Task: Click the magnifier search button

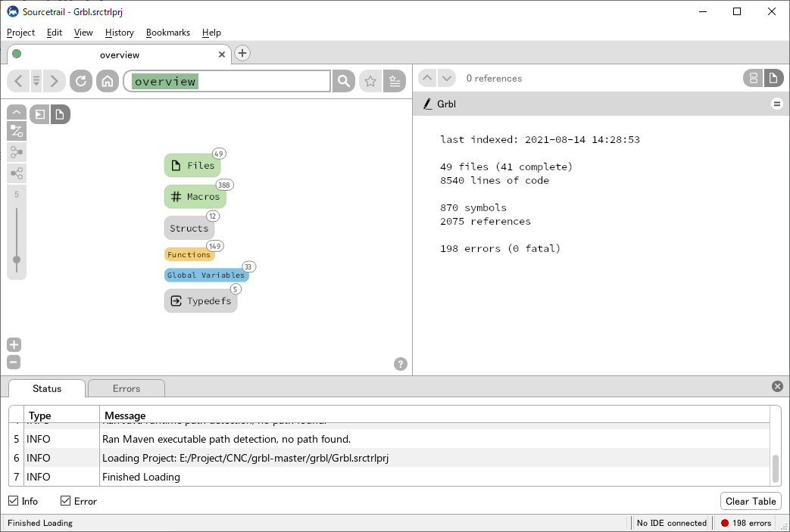Action: pos(344,80)
